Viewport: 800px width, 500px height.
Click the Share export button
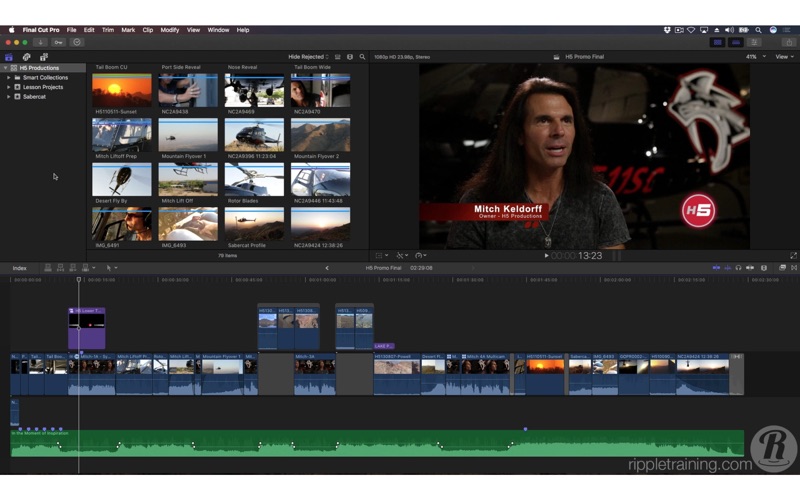789,42
